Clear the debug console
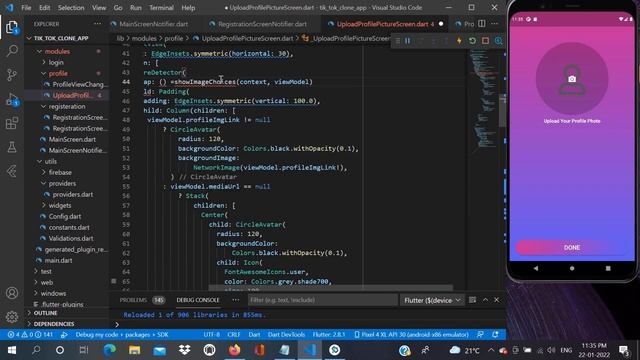The width and height of the screenshot is (640, 360). [x=472, y=300]
